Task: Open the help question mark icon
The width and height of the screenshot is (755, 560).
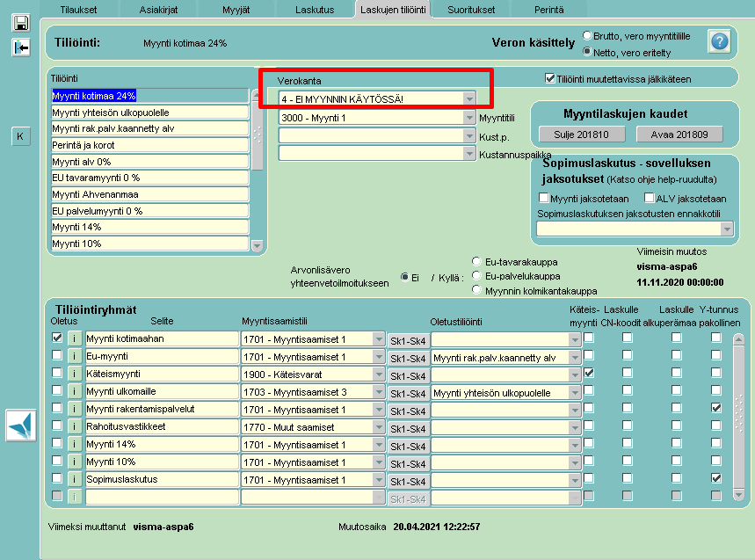Action: (x=719, y=41)
